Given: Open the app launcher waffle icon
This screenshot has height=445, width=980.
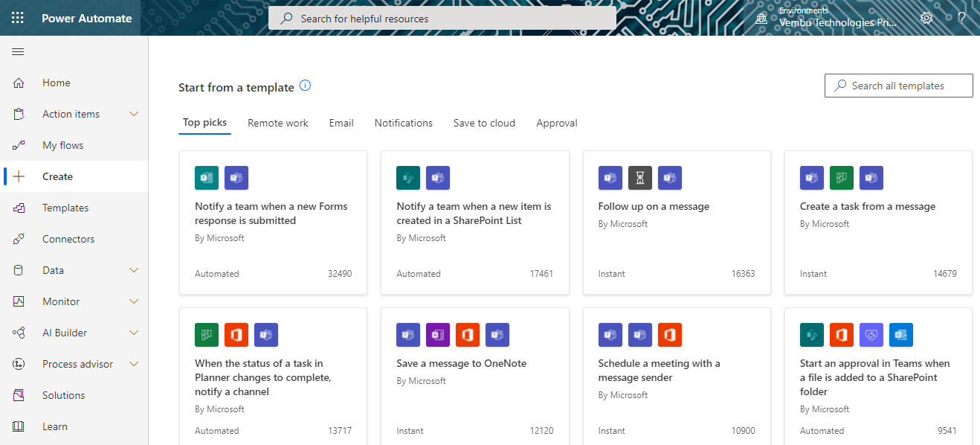Looking at the screenshot, I should (x=18, y=18).
